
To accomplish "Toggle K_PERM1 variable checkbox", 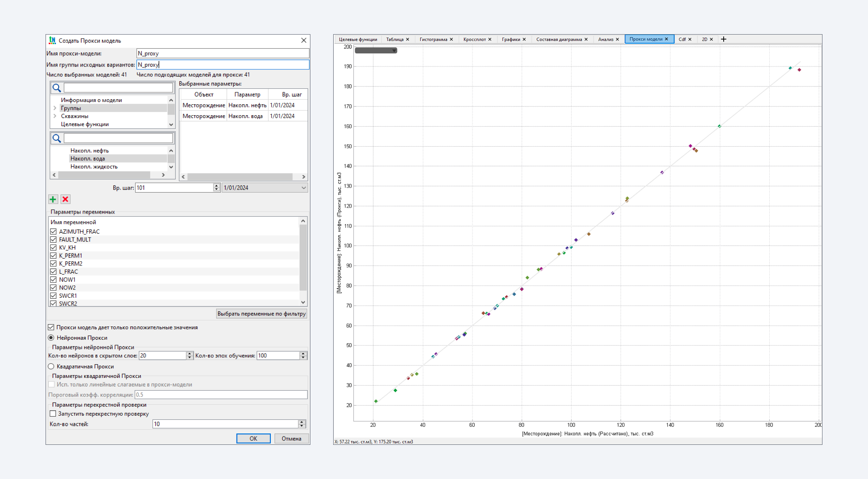I will [53, 255].
